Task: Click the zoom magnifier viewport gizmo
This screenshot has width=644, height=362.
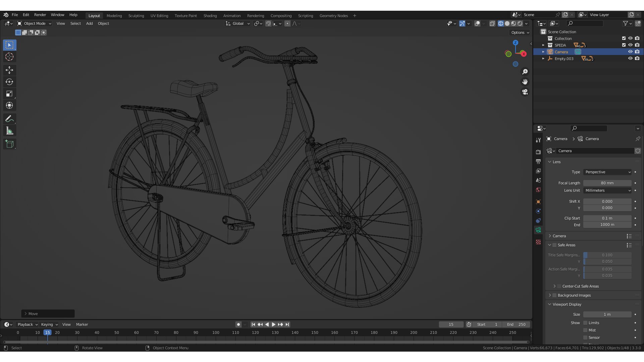Action: pyautogui.click(x=525, y=72)
